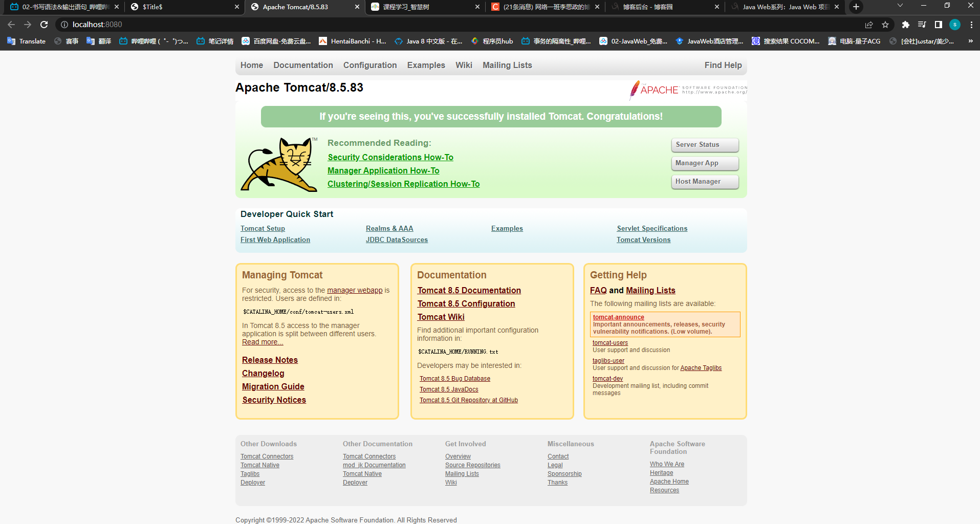Click the Server Status button
Viewport: 980px width, 524px height.
coord(705,145)
